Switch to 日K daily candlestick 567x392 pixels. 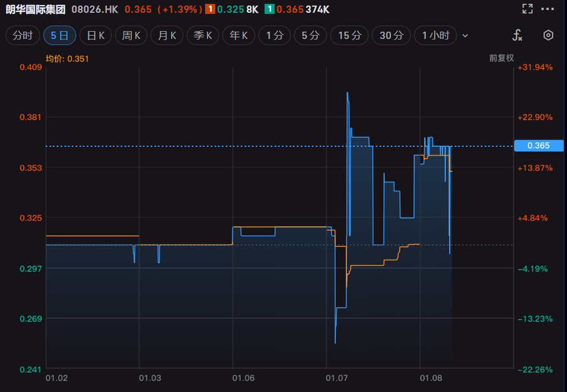[x=96, y=36]
